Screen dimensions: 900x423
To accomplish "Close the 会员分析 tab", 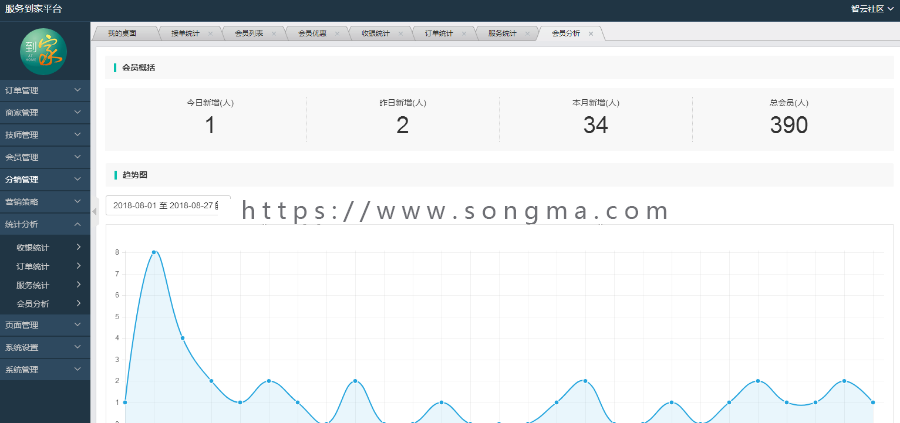I will tap(591, 34).
